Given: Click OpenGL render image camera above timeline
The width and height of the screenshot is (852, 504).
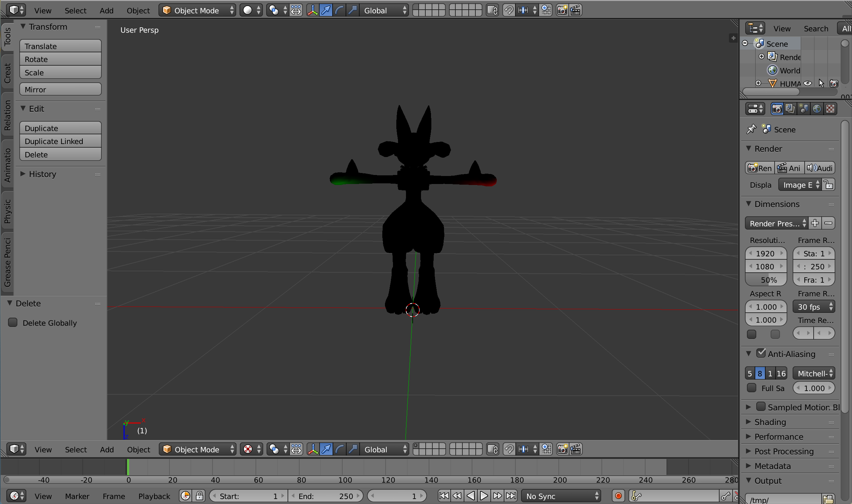Looking at the screenshot, I should [x=562, y=449].
